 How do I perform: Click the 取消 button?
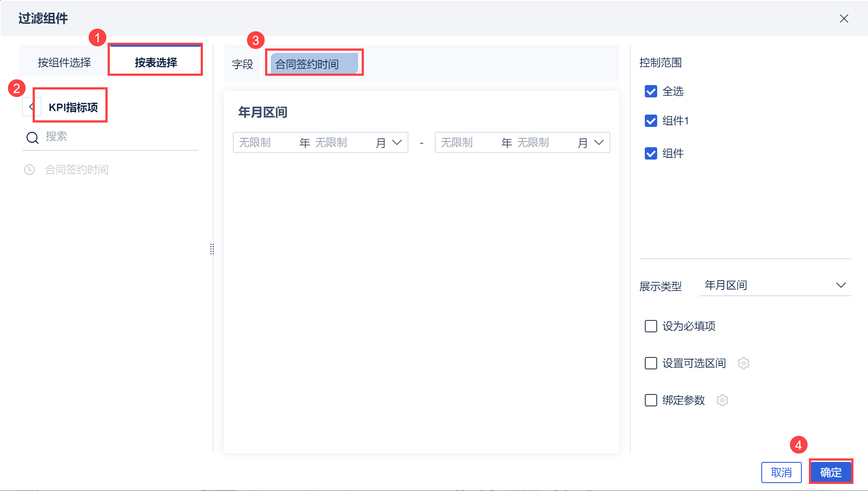click(781, 472)
